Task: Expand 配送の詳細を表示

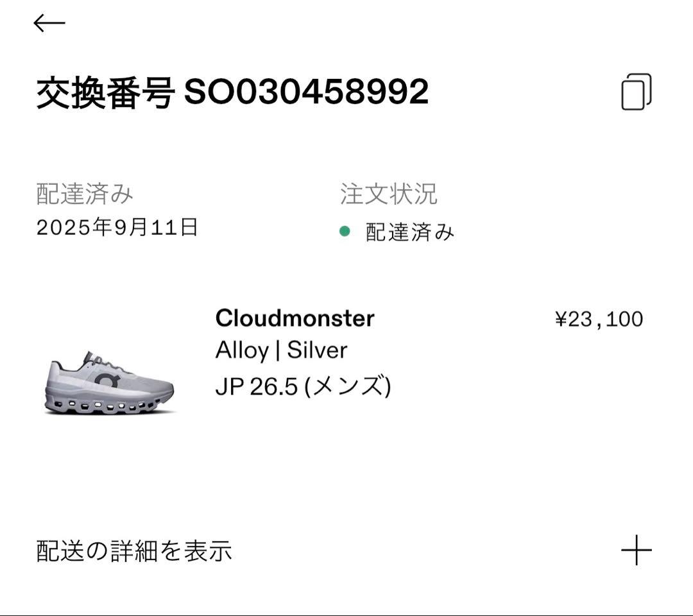Action: (134, 551)
